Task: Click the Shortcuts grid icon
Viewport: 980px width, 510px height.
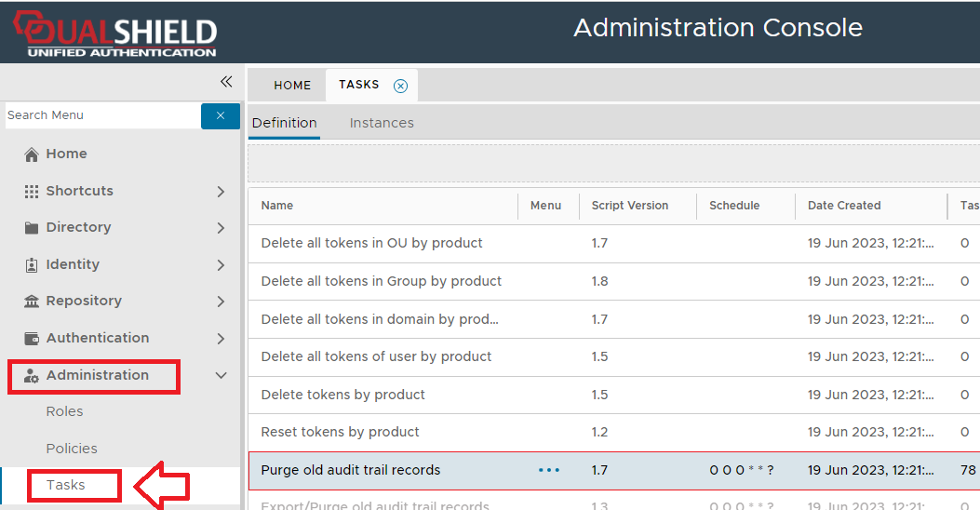Action: pos(32,191)
